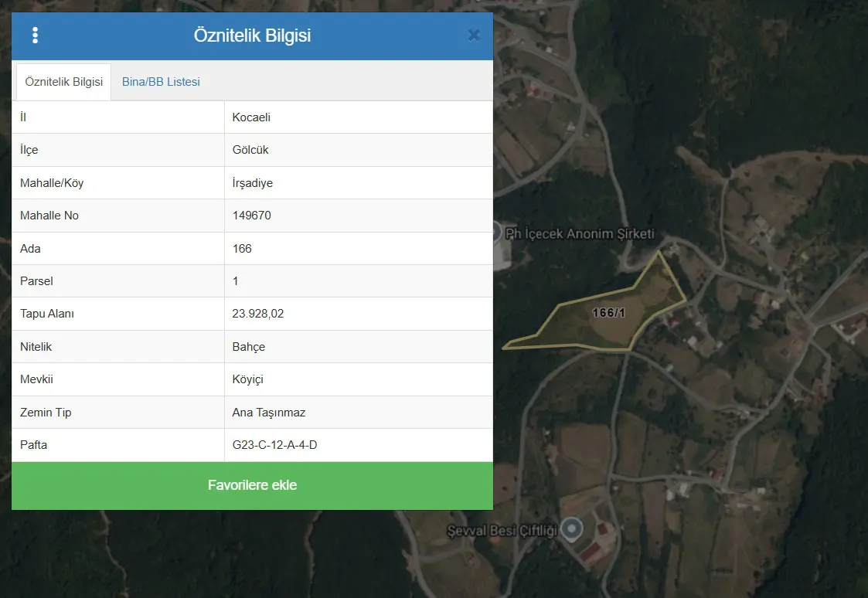Click the Kocaeli province value

coord(251,117)
